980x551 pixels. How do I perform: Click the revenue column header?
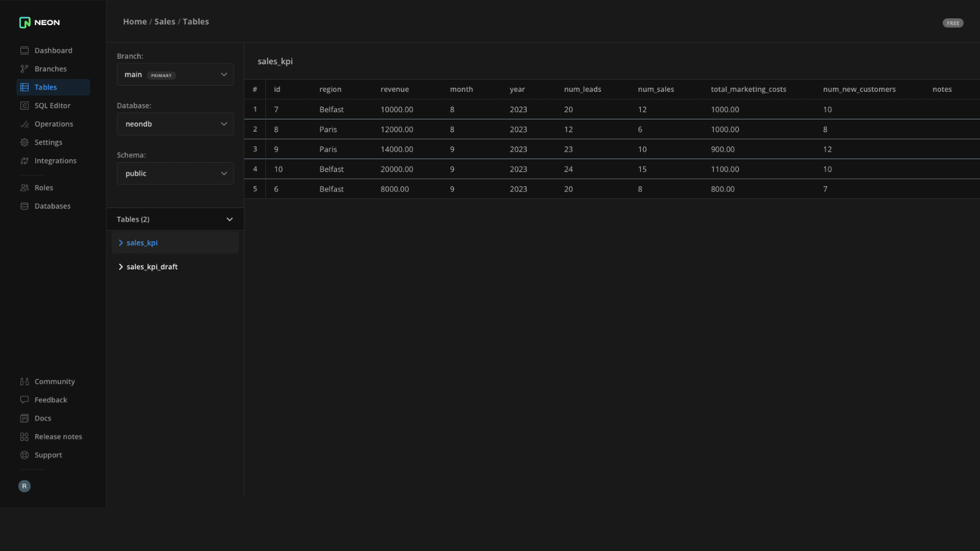click(x=394, y=89)
